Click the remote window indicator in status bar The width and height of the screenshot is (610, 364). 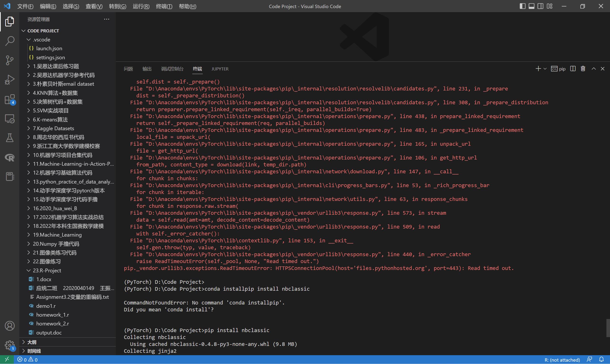[x=7, y=359]
